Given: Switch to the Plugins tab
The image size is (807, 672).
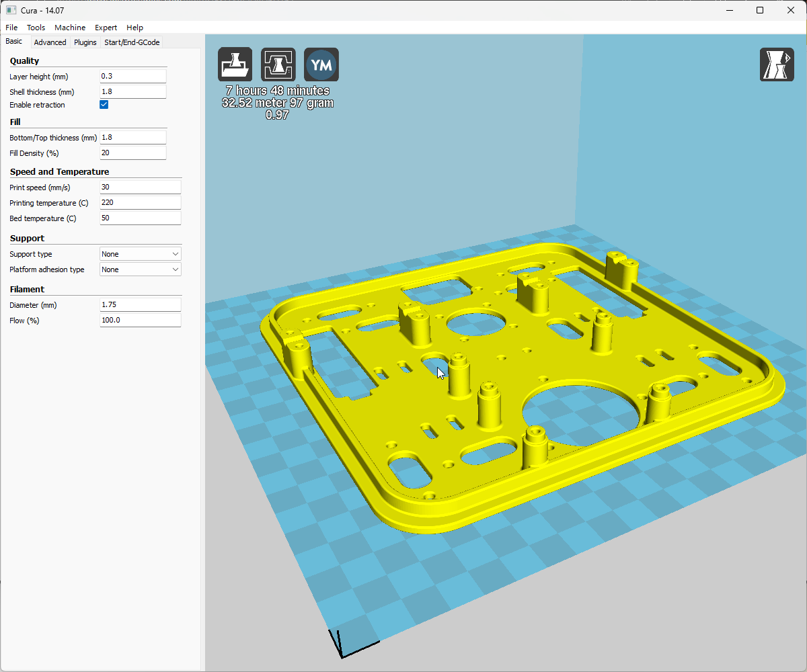Looking at the screenshot, I should pyautogui.click(x=85, y=42).
